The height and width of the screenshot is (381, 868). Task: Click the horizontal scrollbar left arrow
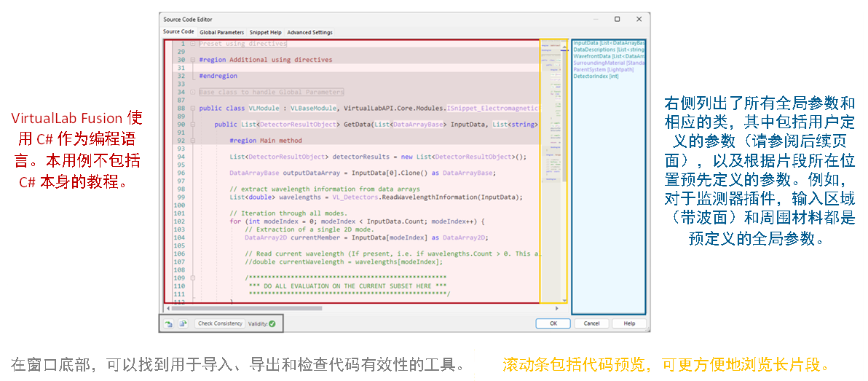tap(167, 308)
